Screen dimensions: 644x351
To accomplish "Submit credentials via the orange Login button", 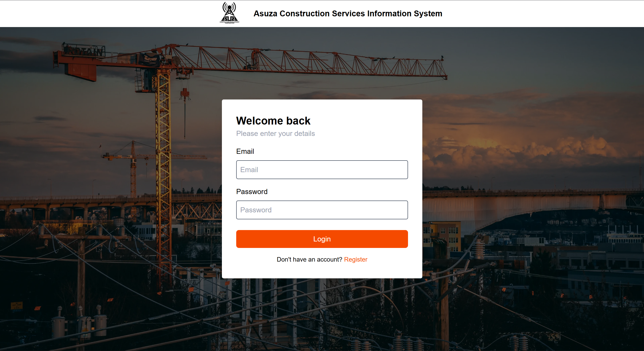I will click(322, 239).
